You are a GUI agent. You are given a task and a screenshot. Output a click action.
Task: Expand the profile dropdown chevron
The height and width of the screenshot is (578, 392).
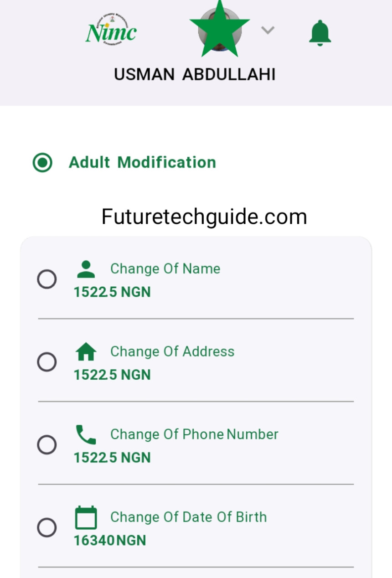tap(268, 30)
